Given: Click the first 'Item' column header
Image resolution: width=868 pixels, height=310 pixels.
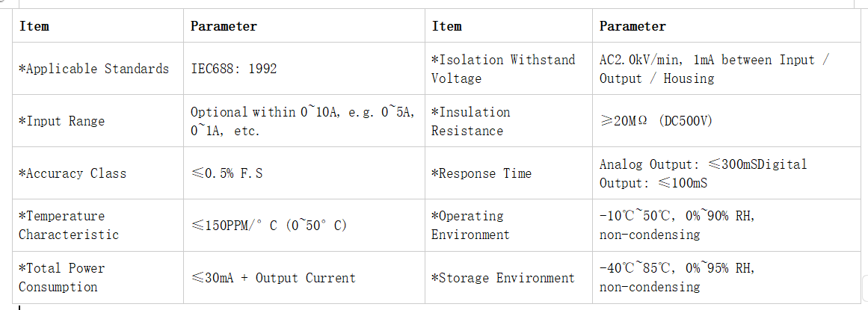Looking at the screenshot, I should (98, 26).
